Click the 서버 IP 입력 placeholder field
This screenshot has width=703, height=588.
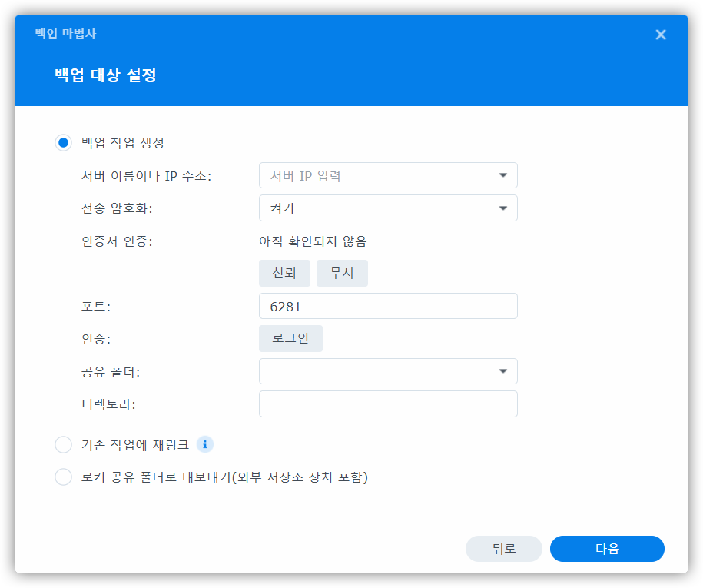376,175
